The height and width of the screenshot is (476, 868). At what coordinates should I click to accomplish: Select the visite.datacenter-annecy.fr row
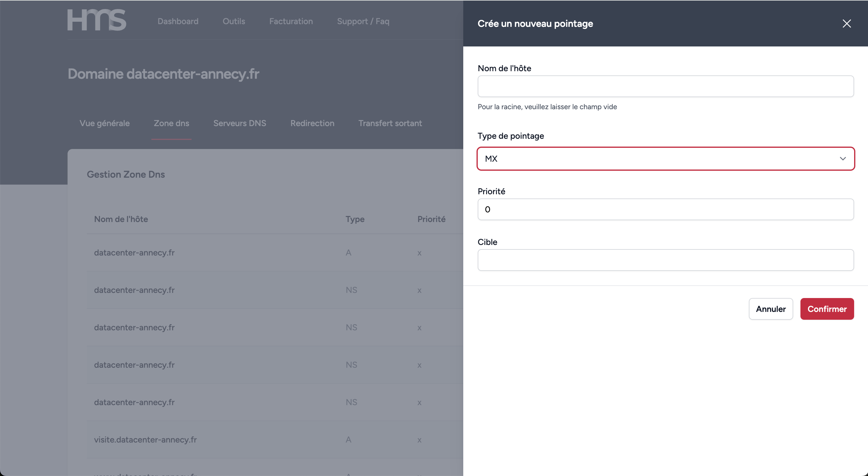[x=145, y=440]
